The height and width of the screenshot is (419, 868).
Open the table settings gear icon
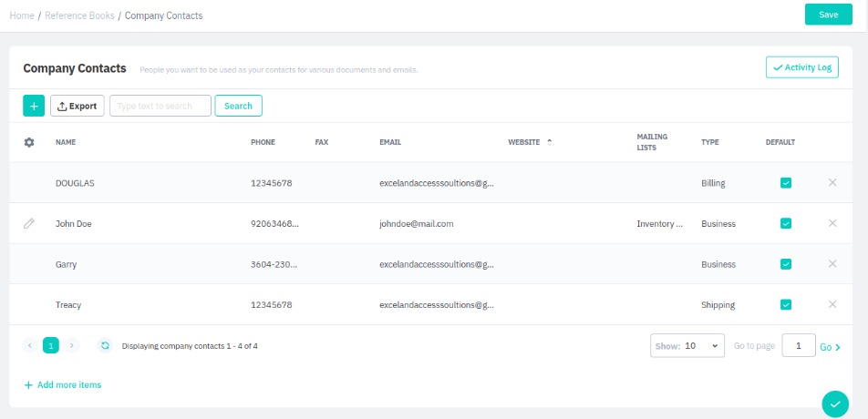[x=29, y=142]
